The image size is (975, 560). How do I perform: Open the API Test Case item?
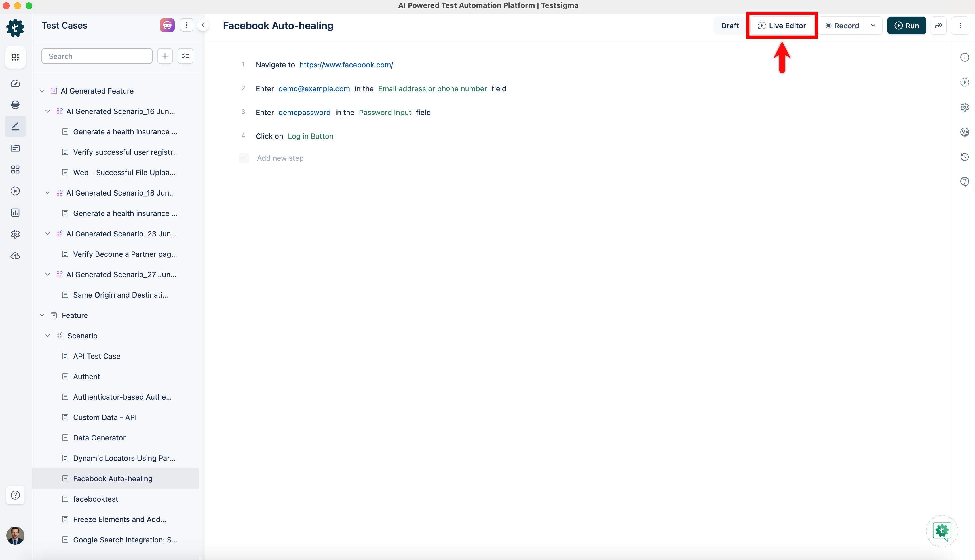click(97, 356)
